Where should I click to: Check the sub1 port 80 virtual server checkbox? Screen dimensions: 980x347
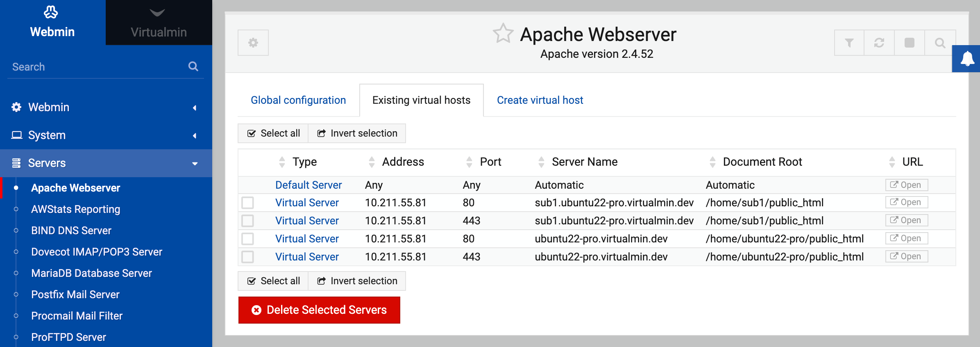click(247, 203)
